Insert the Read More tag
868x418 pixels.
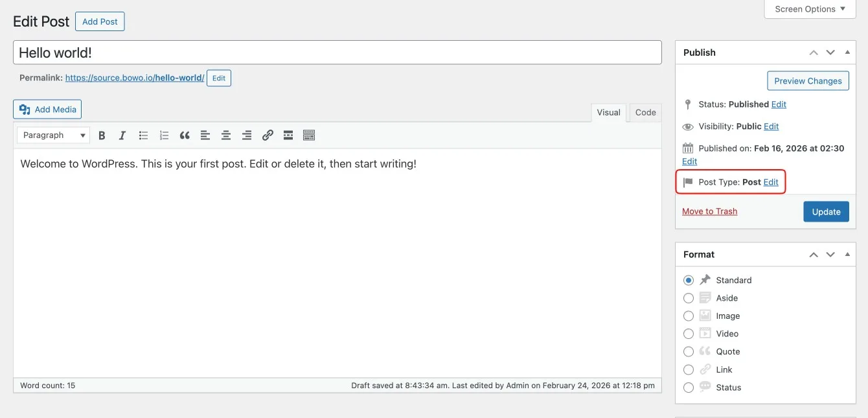point(288,135)
